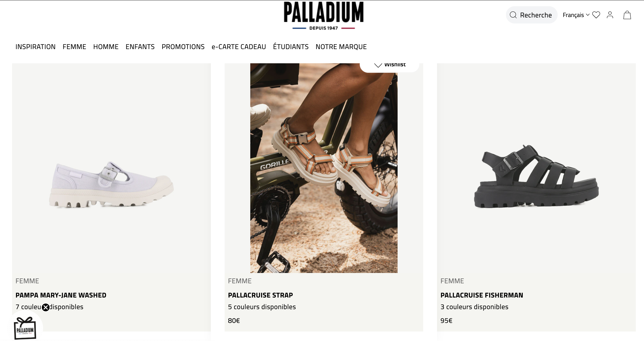The width and height of the screenshot is (644, 341).
Task: Go to PROMOTIONS section
Action: [183, 47]
